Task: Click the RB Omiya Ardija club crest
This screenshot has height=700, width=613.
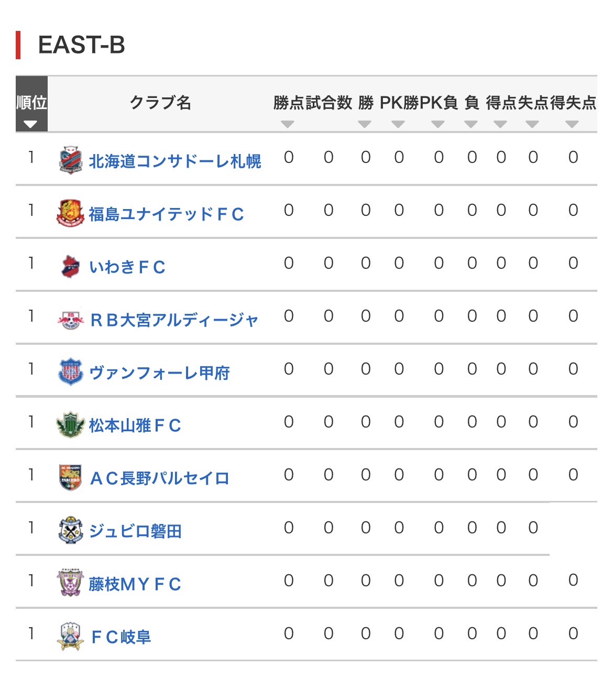Action: [x=70, y=319]
